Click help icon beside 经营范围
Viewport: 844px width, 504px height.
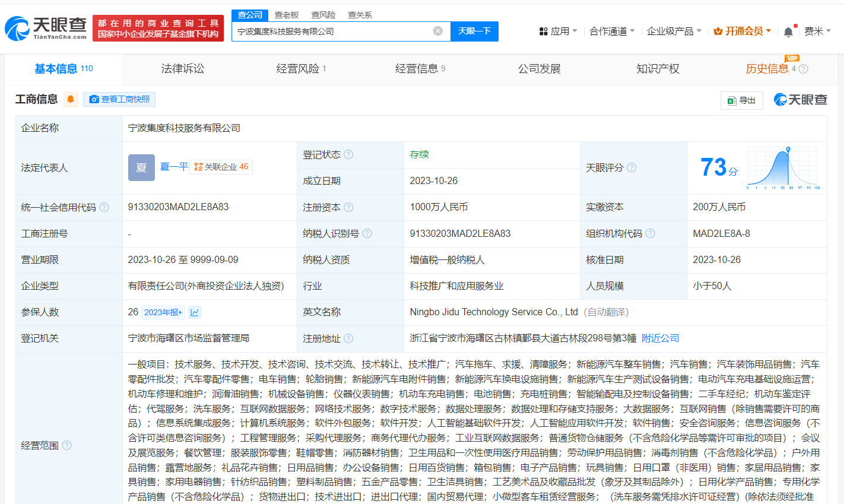click(x=66, y=445)
